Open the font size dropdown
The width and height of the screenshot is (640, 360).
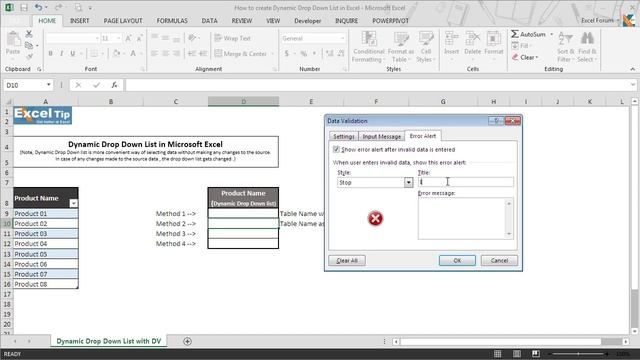click(119, 38)
